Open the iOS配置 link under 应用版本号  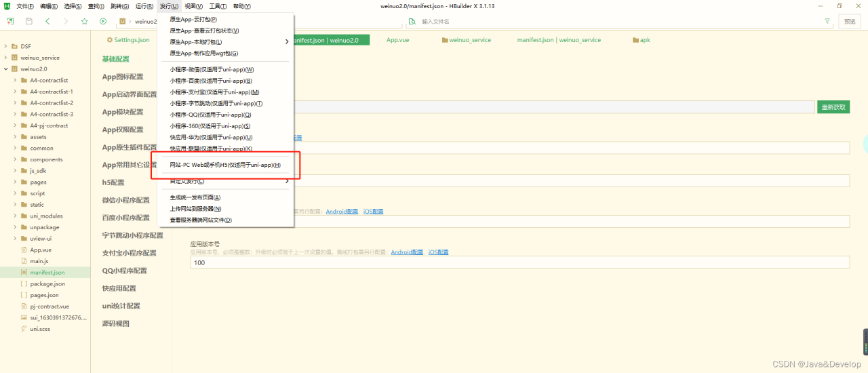coord(438,252)
